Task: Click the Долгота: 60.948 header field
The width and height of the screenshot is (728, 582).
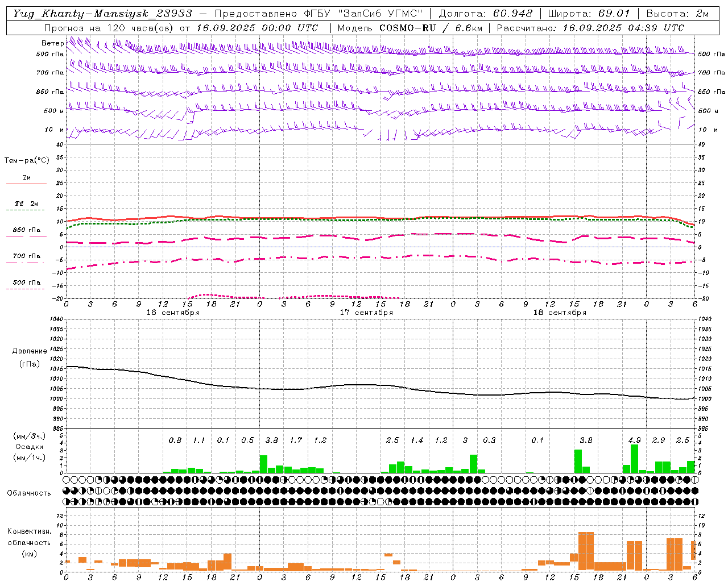Action: pos(486,14)
